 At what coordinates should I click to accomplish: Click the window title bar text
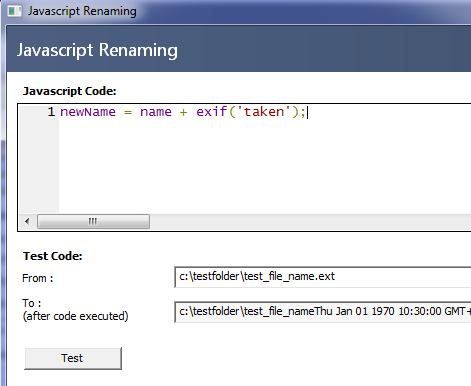click(x=82, y=11)
